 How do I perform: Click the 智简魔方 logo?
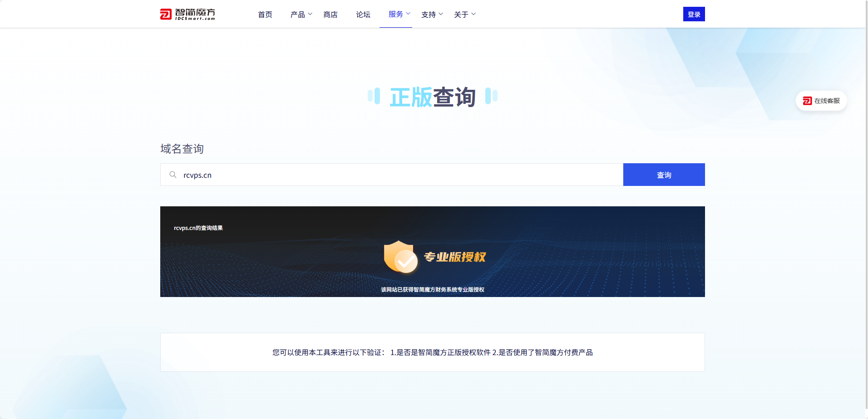coord(187,14)
